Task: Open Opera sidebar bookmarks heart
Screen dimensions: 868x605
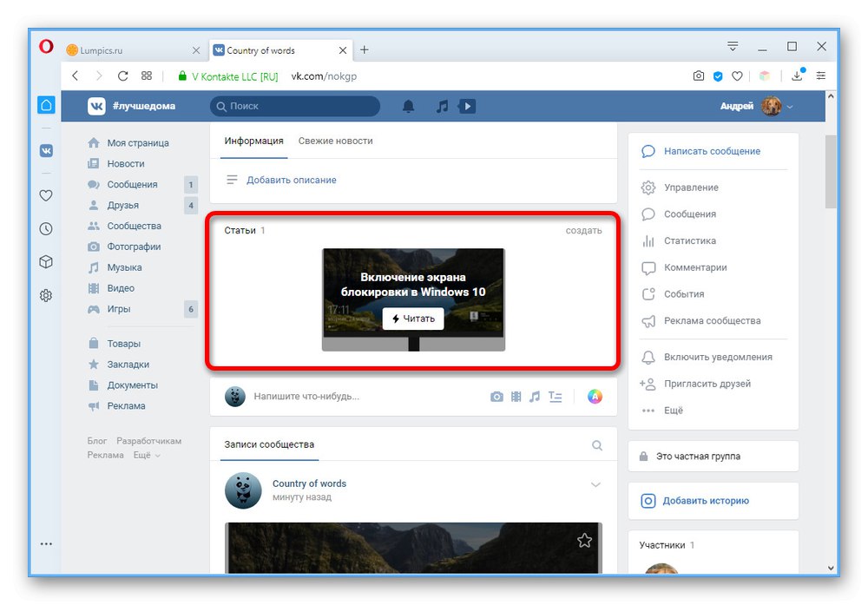Action: [x=46, y=195]
